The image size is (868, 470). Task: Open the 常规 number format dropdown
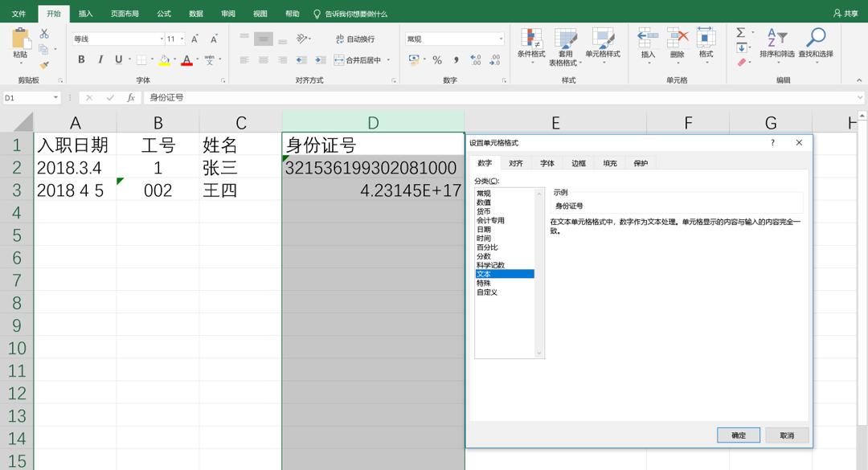coord(502,38)
